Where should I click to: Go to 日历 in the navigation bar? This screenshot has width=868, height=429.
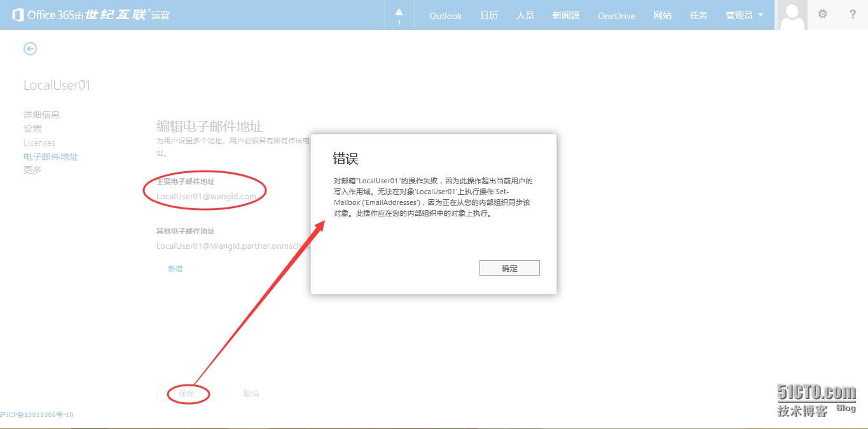489,15
